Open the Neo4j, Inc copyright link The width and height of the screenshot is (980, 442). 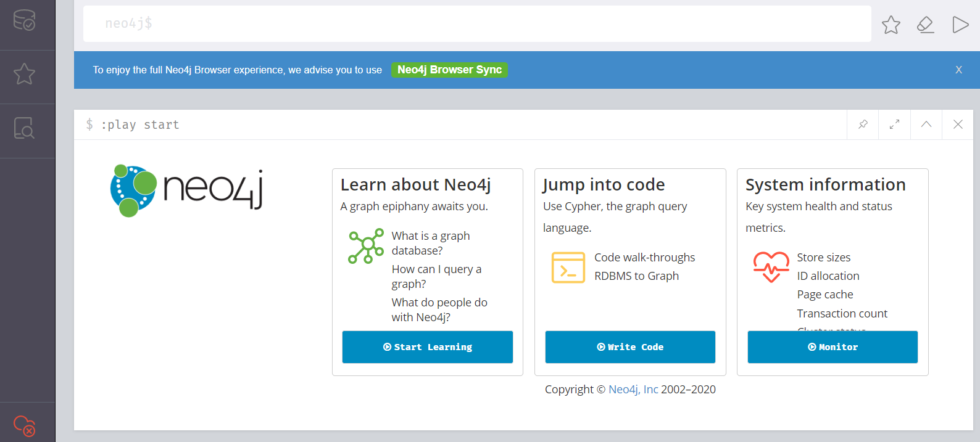(633, 390)
